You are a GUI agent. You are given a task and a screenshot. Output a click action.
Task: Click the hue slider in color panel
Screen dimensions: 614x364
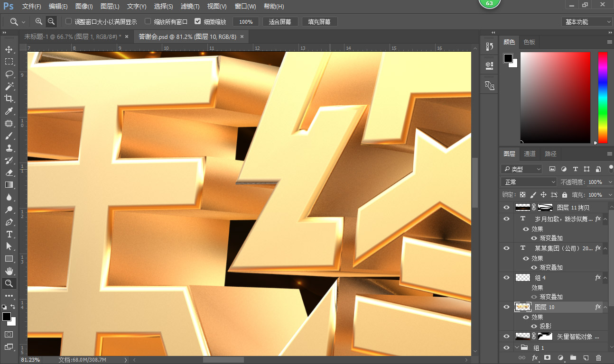603,97
